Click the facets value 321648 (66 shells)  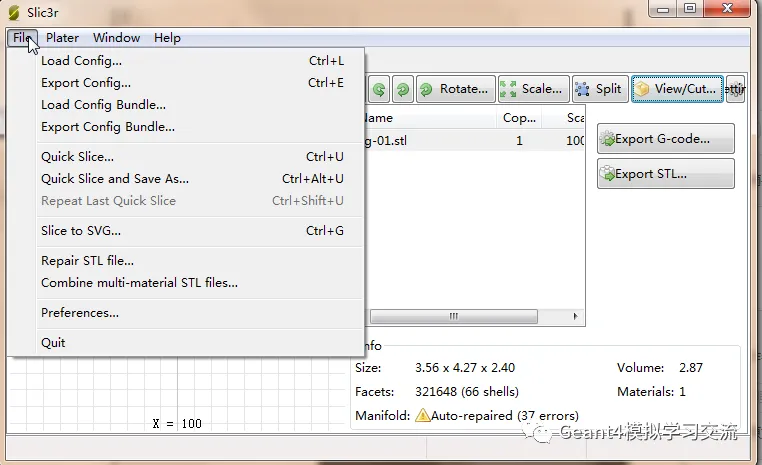[467, 392]
